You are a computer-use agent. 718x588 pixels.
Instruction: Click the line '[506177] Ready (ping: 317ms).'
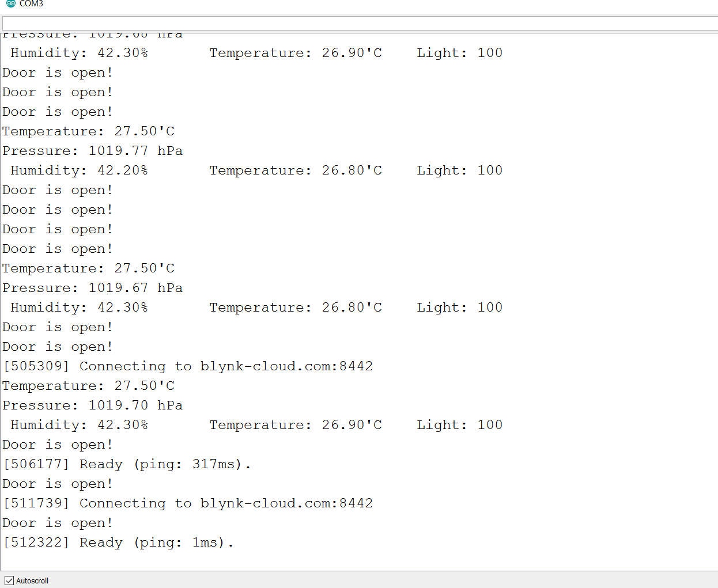[127, 464]
